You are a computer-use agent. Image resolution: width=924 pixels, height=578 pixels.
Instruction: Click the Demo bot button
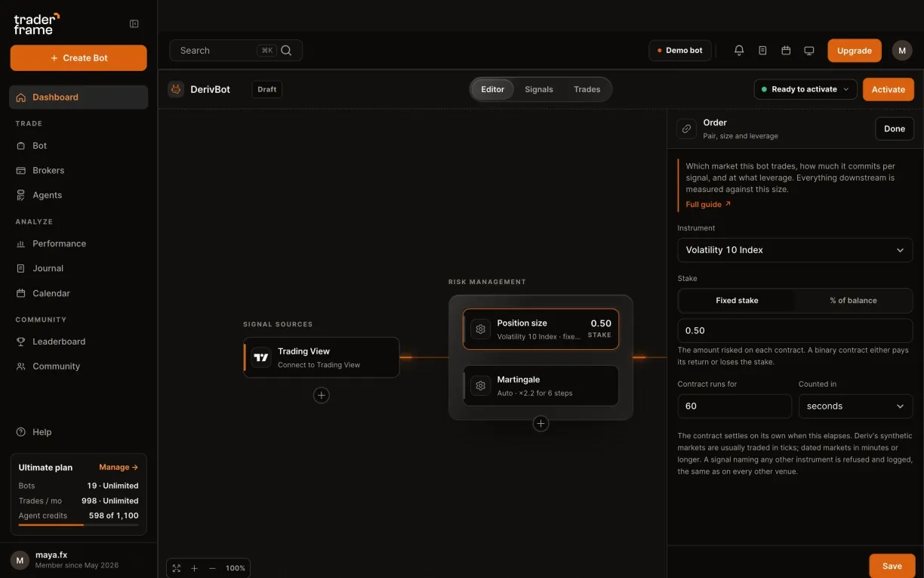point(679,51)
